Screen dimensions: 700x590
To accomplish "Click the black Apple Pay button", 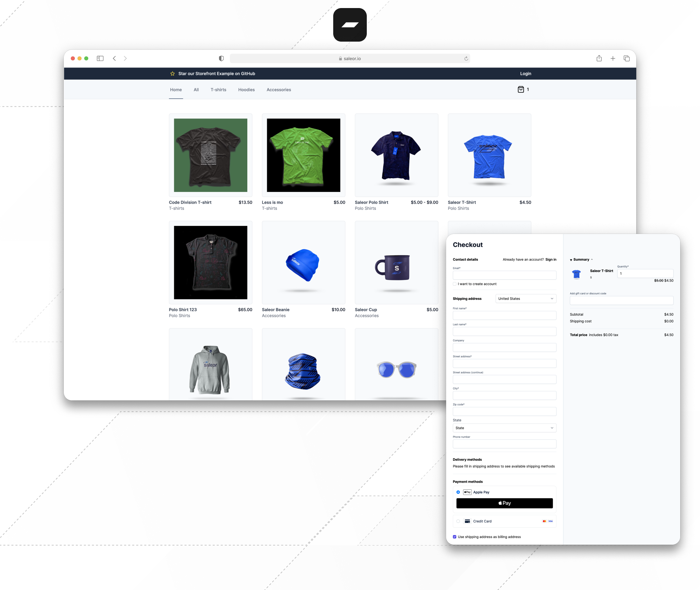I will click(504, 503).
